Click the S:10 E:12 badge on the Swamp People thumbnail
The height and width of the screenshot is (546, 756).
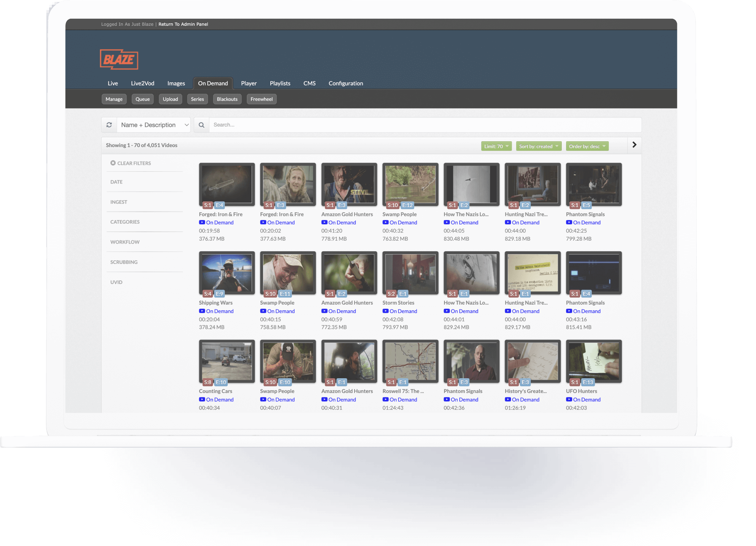click(x=400, y=205)
